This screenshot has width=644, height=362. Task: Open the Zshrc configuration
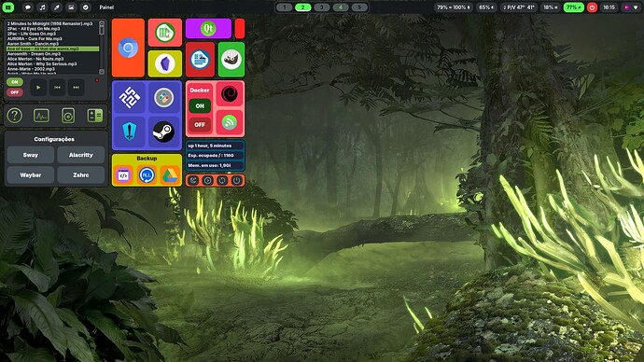tap(81, 174)
